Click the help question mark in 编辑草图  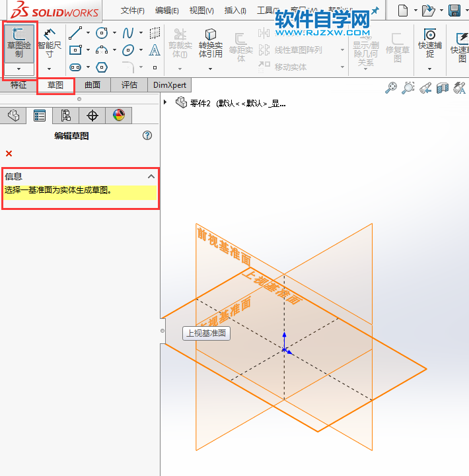147,135
